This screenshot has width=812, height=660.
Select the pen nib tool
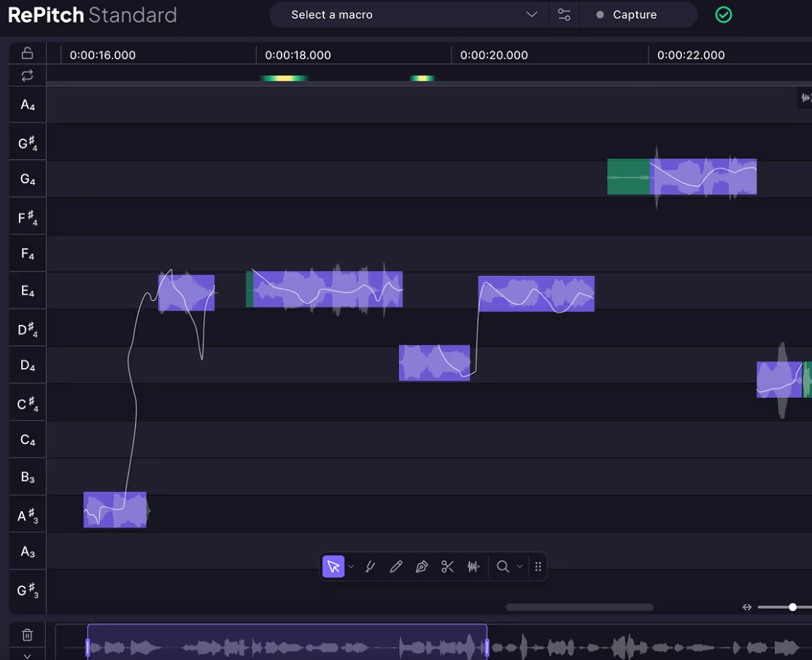coord(422,567)
